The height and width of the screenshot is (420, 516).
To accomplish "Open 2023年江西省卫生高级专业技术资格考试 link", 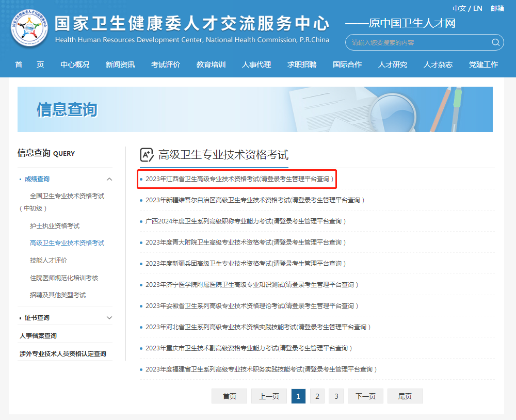I will [x=239, y=179].
